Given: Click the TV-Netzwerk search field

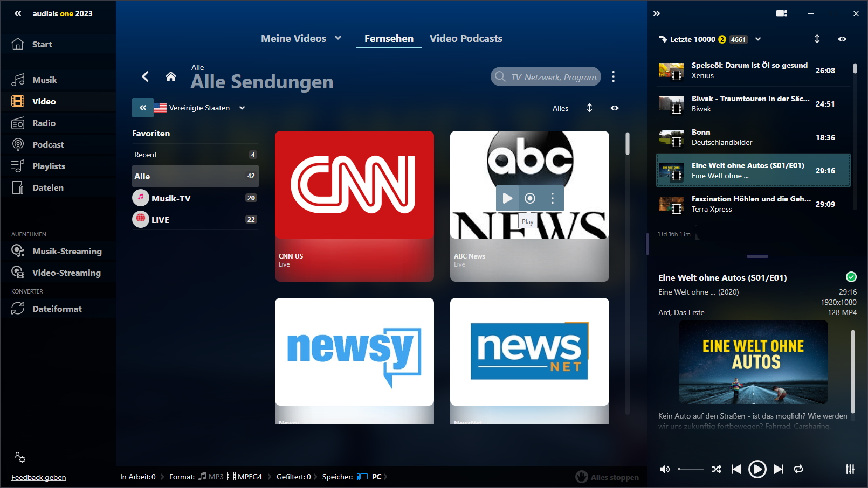Looking at the screenshot, I should pyautogui.click(x=546, y=76).
